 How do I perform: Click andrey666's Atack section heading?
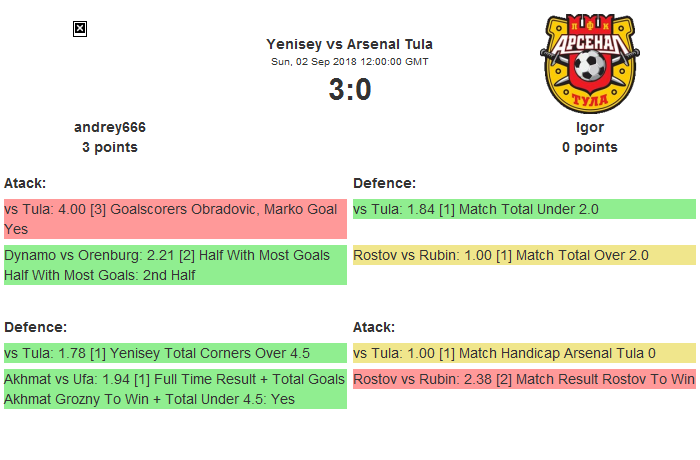tap(25, 183)
